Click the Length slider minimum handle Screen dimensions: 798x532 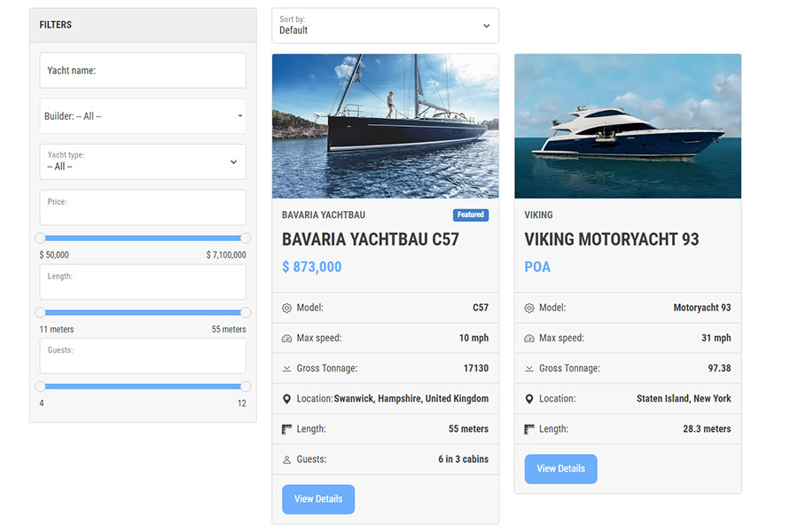(x=40, y=313)
